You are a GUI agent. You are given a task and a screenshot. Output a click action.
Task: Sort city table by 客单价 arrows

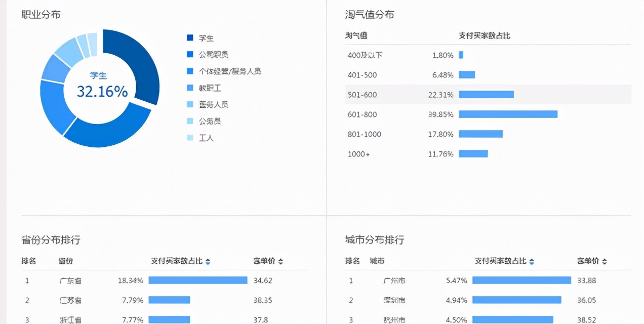pyautogui.click(x=605, y=261)
